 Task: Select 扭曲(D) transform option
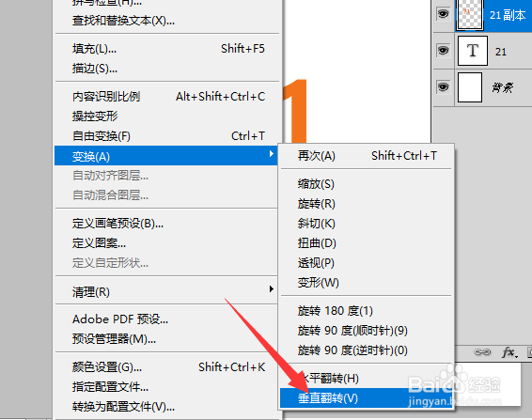coord(367,243)
